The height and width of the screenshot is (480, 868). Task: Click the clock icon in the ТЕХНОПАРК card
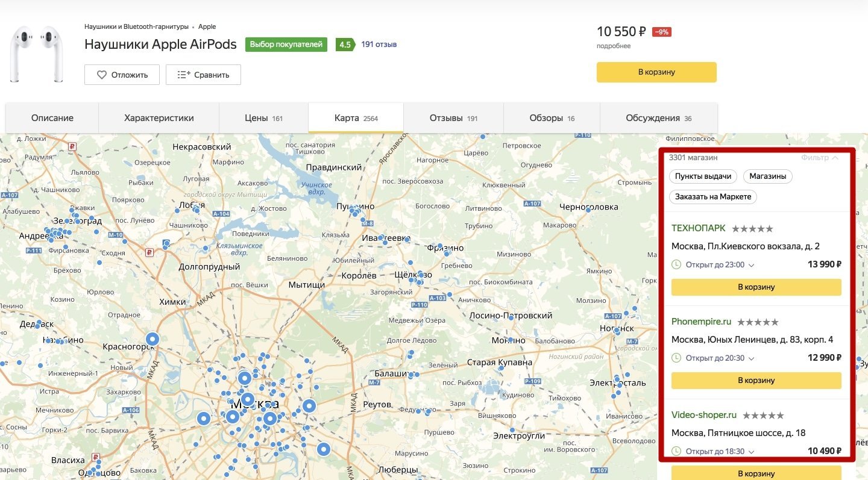[x=676, y=264]
